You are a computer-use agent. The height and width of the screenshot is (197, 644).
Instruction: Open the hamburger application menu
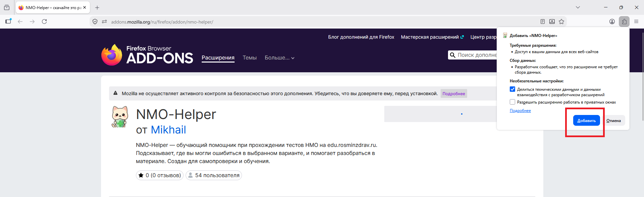pos(636,22)
